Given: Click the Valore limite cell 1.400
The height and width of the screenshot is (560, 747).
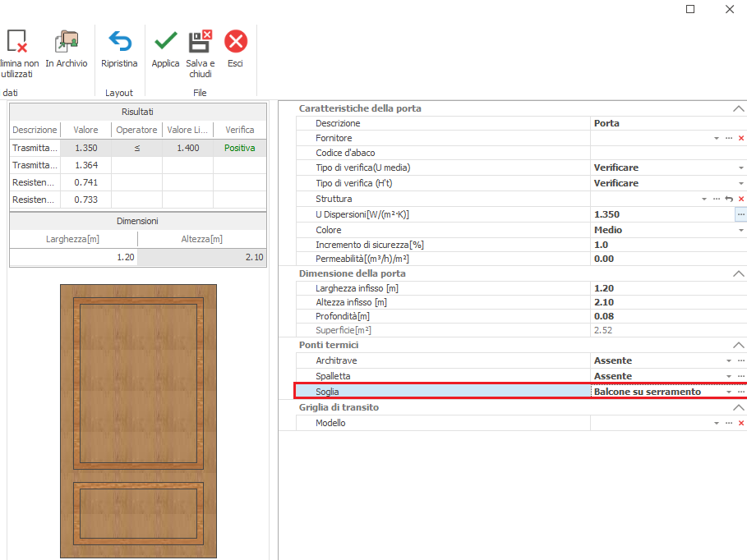Looking at the screenshot, I should click(187, 148).
